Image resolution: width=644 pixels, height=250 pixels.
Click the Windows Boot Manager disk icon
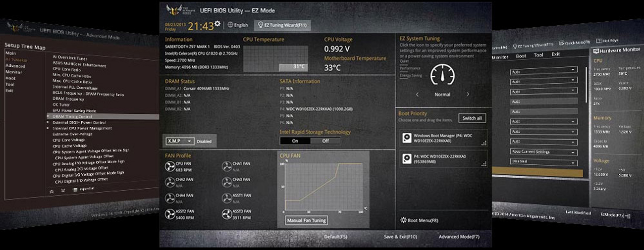coord(407,137)
